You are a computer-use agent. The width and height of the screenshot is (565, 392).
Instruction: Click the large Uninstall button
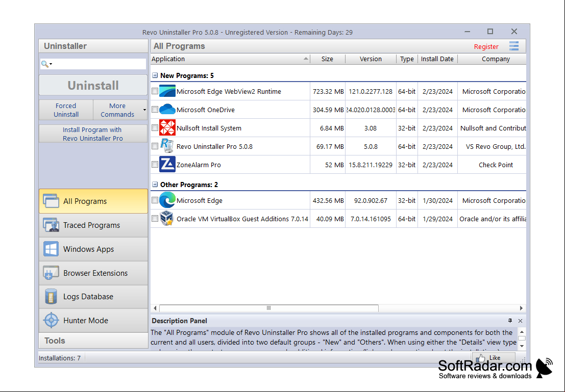(x=93, y=85)
